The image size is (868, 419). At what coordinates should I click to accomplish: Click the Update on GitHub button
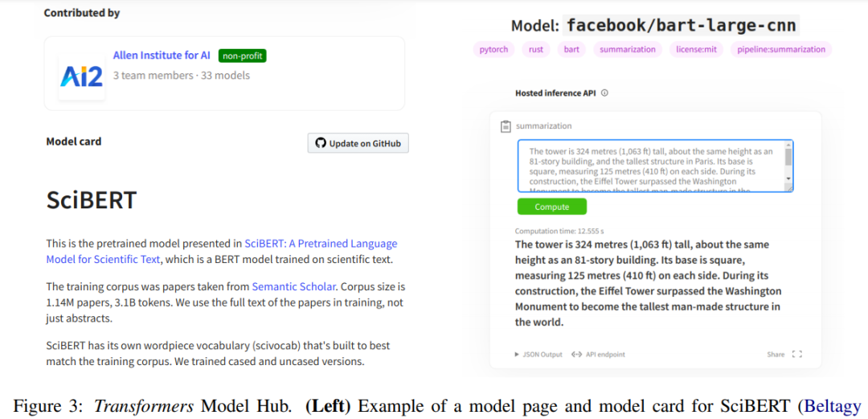click(358, 143)
